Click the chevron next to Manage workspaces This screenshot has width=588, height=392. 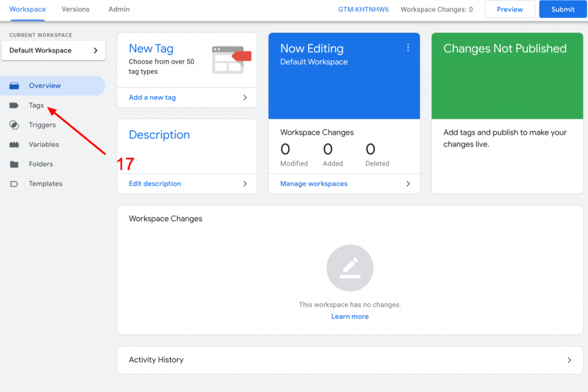click(408, 184)
